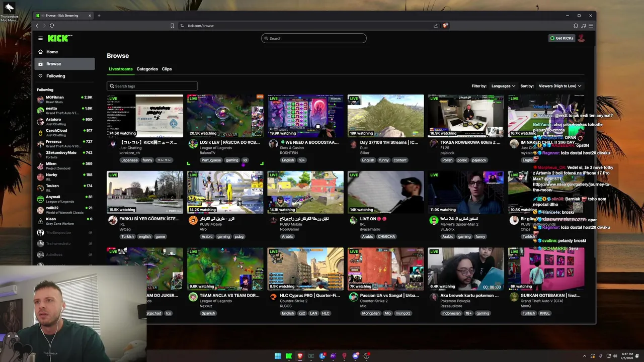Open the browser main menu icon

[x=591, y=26]
